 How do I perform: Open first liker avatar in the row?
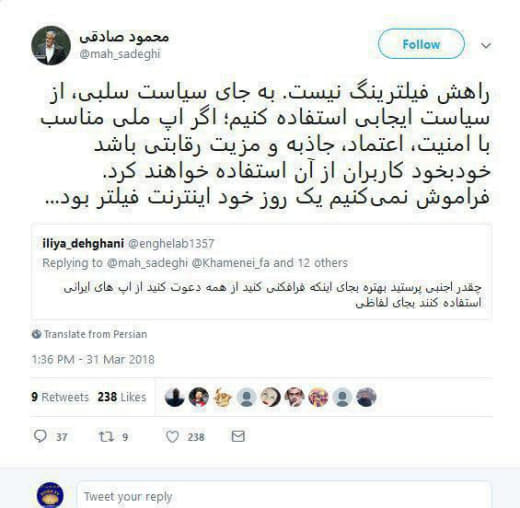(175, 397)
